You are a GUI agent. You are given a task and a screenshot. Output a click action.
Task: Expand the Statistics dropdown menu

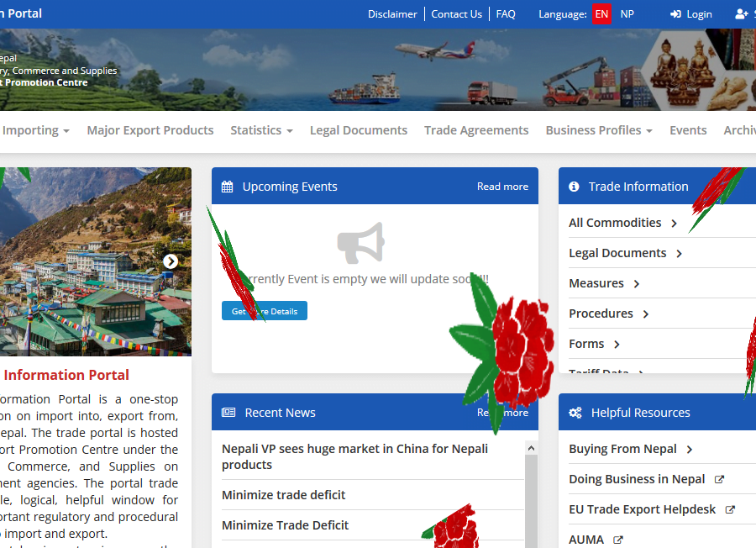click(261, 130)
